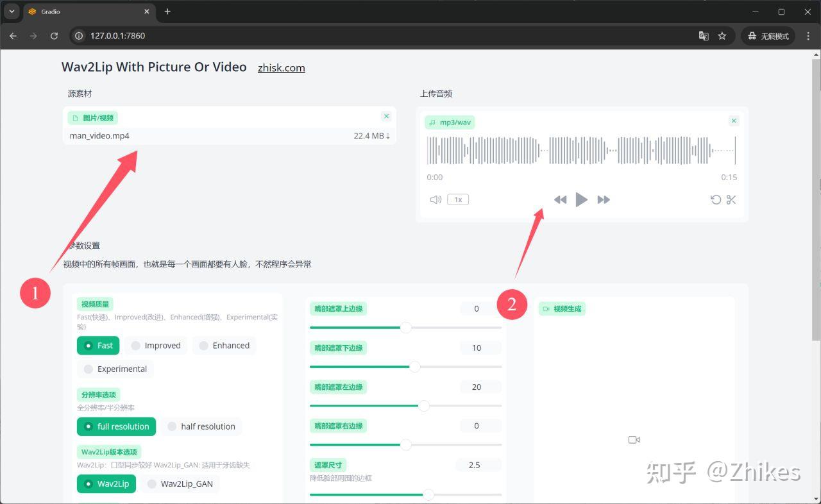Fast-forward the audio playback
Viewport: 821px width, 504px height.
[604, 199]
